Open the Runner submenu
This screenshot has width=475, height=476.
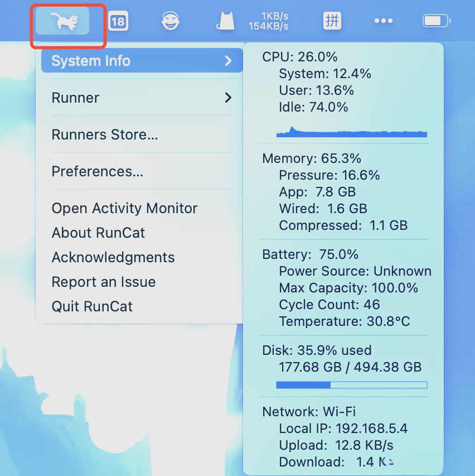pyautogui.click(x=142, y=98)
